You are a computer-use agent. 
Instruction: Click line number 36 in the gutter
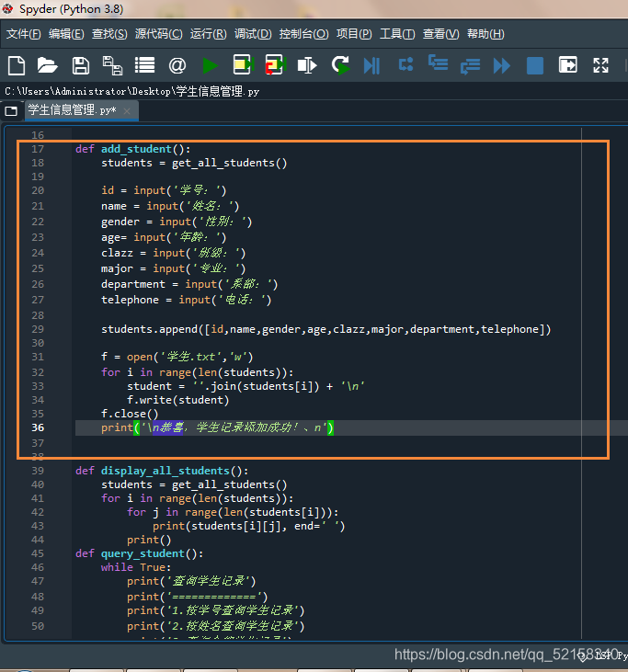tap(38, 427)
